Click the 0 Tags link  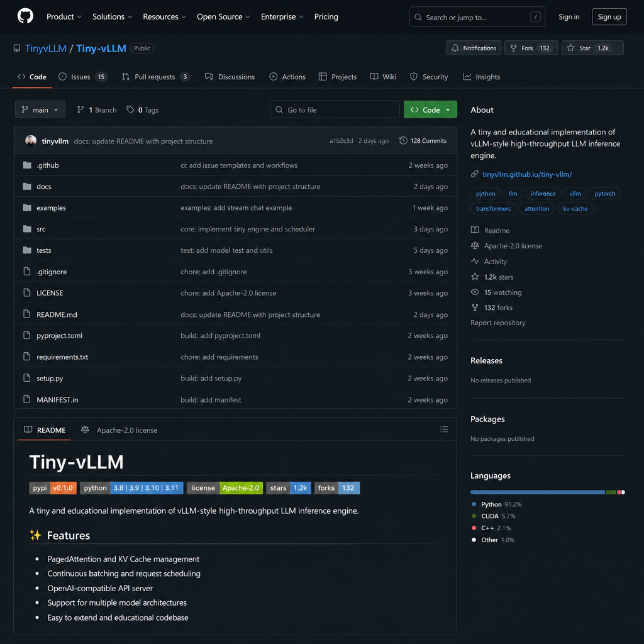[x=143, y=110]
